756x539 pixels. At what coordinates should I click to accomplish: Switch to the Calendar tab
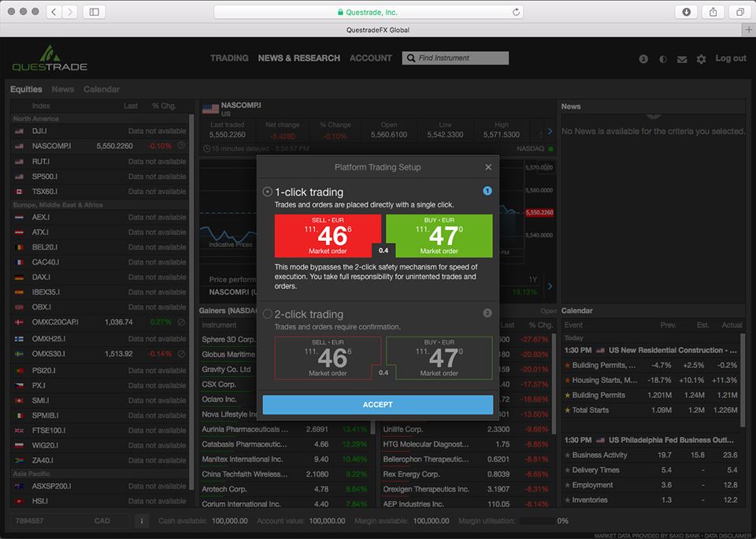click(x=102, y=89)
